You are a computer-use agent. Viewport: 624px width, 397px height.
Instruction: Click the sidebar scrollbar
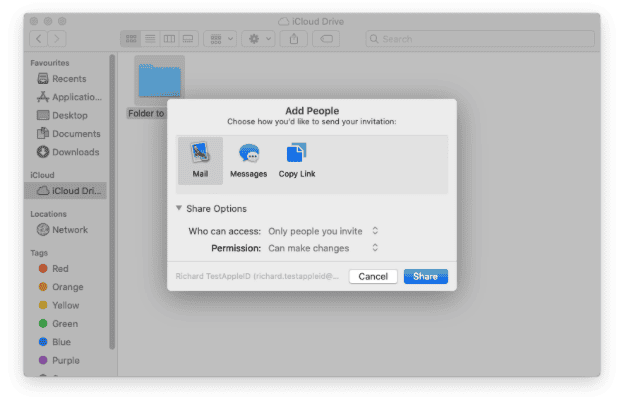click(x=112, y=202)
